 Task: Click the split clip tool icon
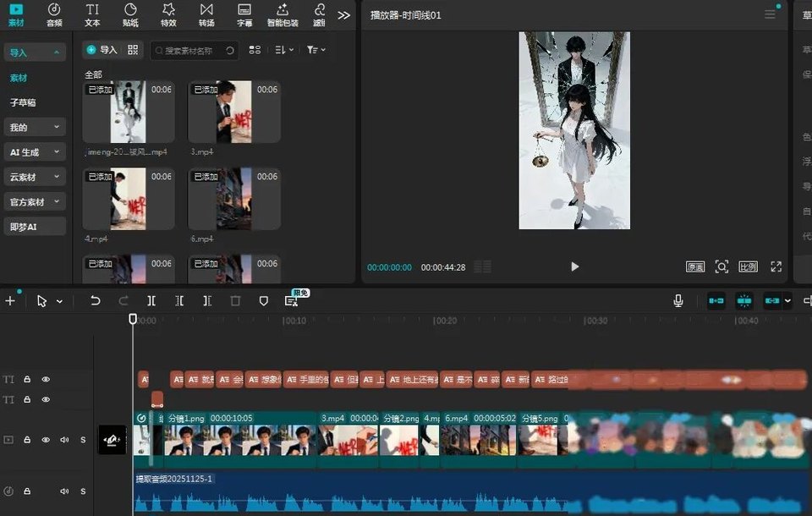coord(151,300)
